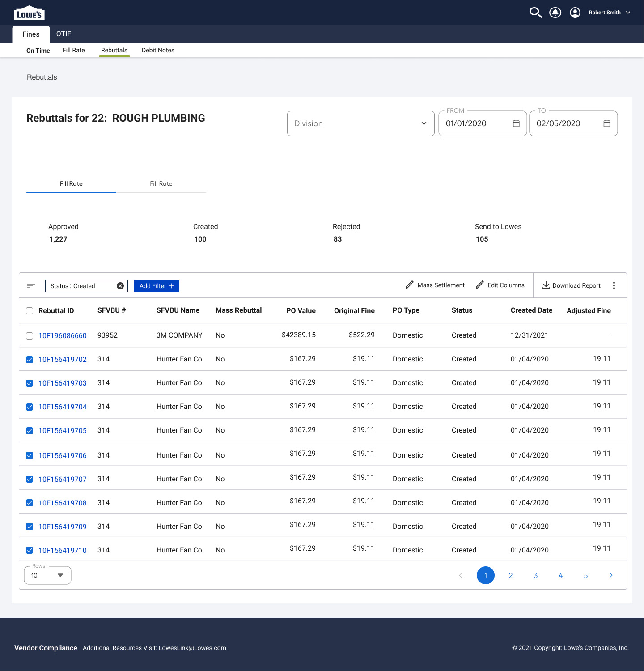Screen dimensions: 644x671
Task: Open the FROM date calendar icon
Action: click(x=516, y=123)
